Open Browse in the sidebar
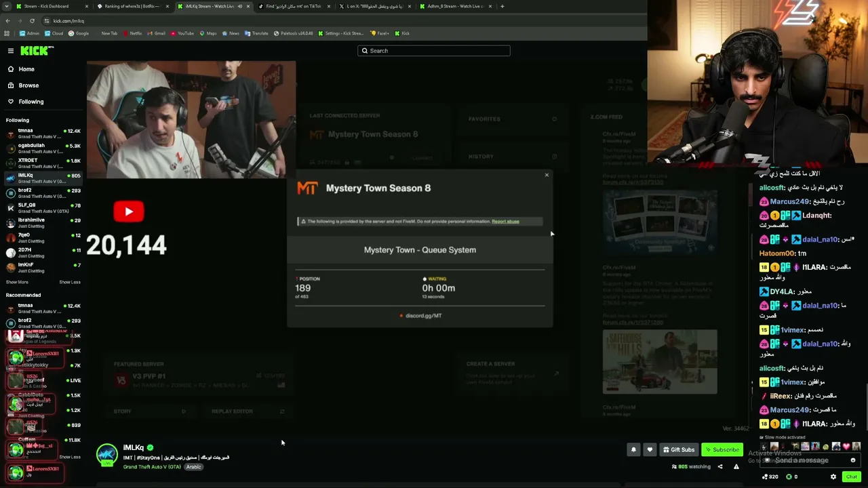 coord(24,85)
